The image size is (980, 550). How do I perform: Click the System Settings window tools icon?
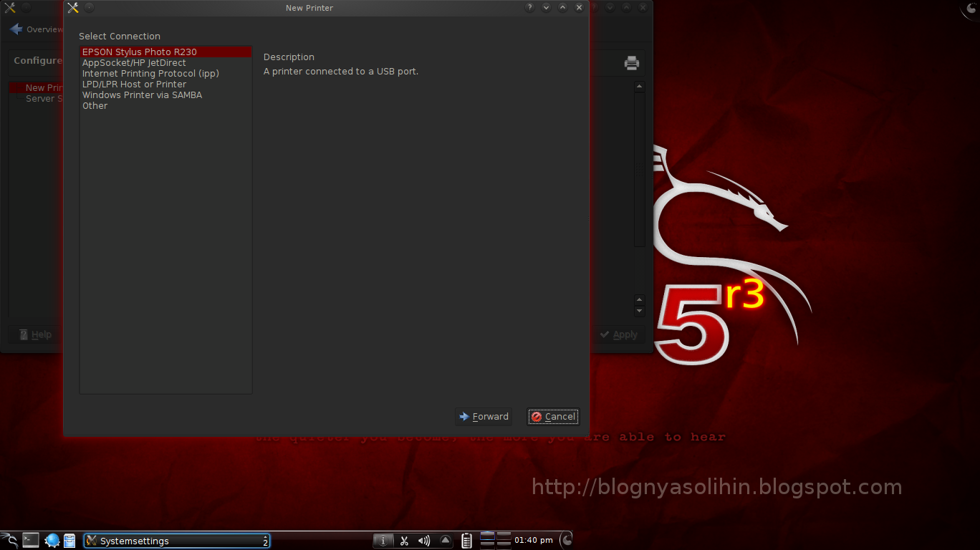9,8
